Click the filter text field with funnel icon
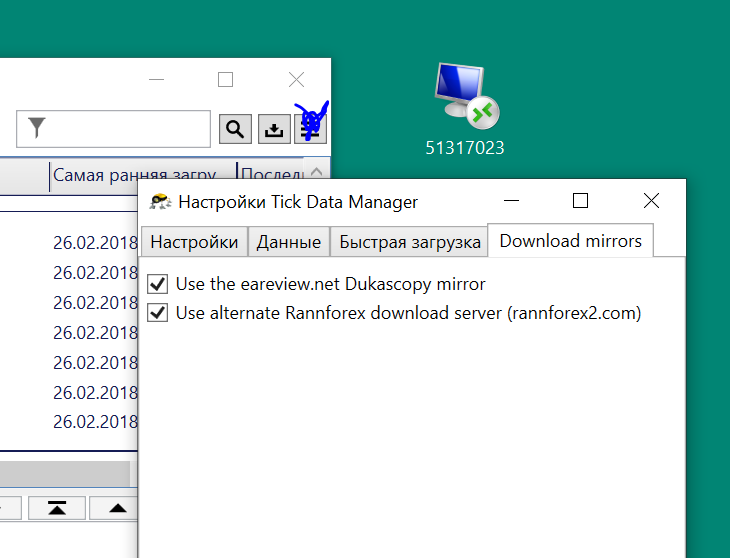Image resolution: width=730 pixels, height=558 pixels. (114, 129)
